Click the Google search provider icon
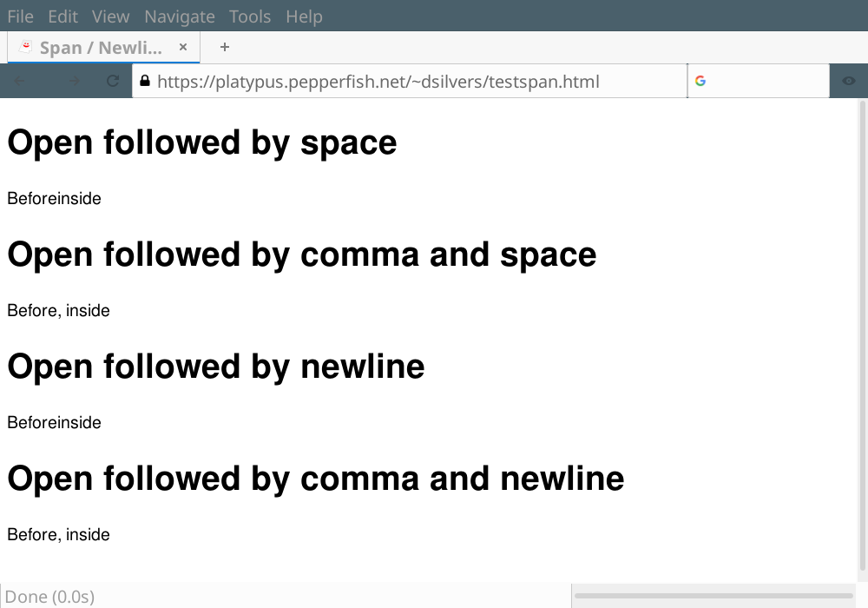The height and width of the screenshot is (608, 868). (x=700, y=81)
